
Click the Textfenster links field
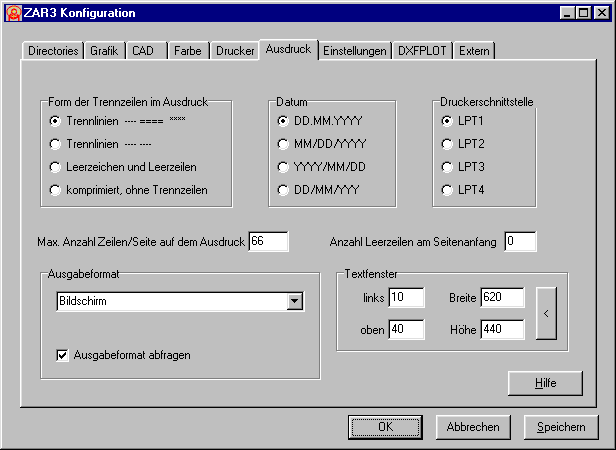pos(406,298)
